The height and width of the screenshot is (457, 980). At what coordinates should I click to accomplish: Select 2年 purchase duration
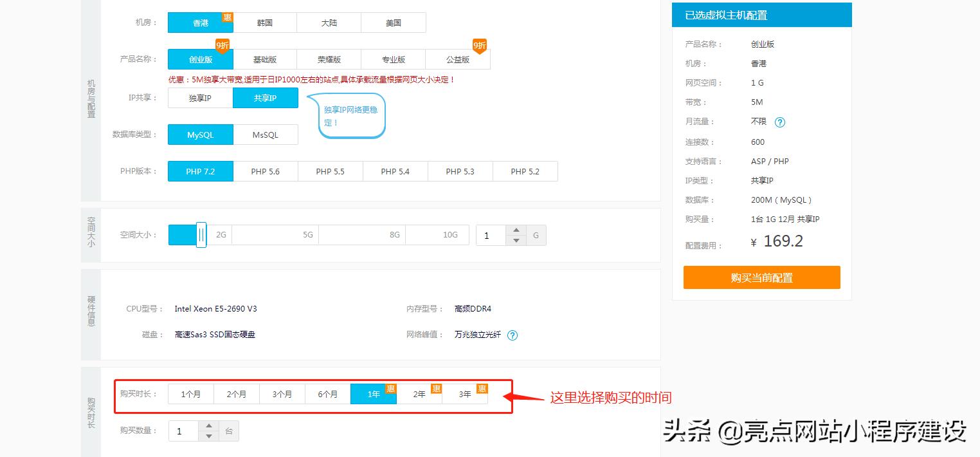[419, 393]
